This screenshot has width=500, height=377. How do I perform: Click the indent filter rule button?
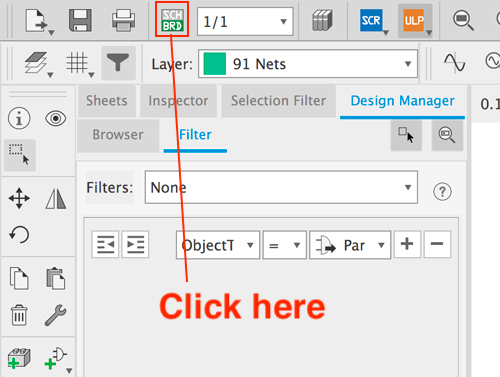pos(135,244)
